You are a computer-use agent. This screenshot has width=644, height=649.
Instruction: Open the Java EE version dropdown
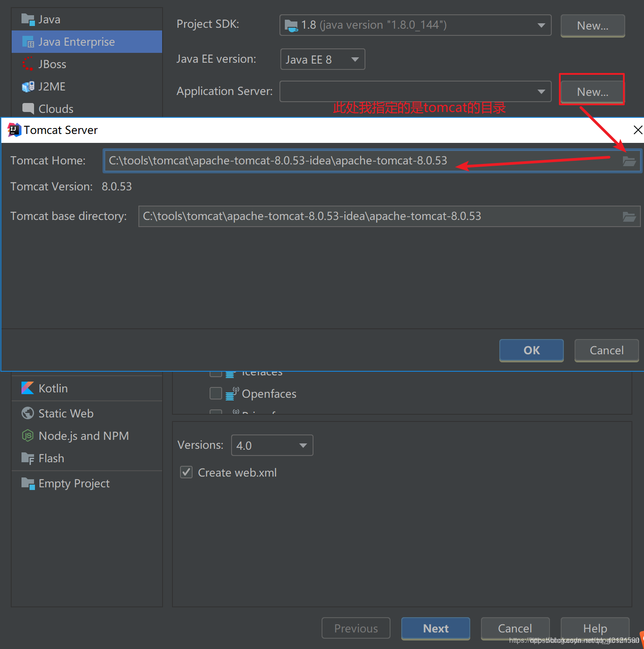(322, 59)
